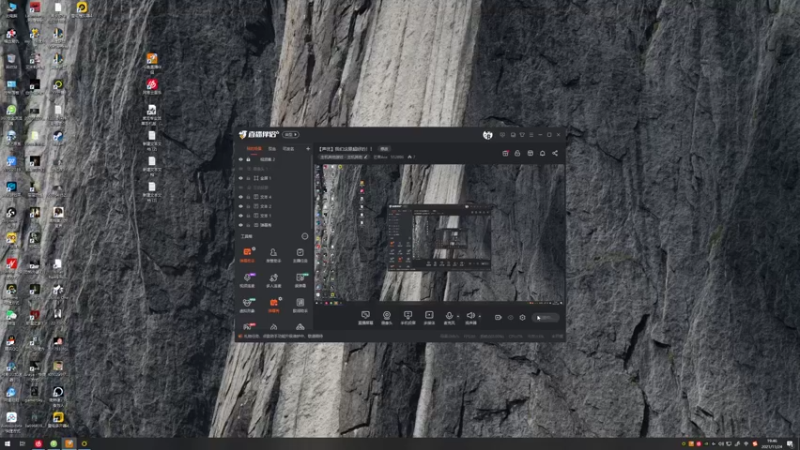Open live settings with the gear icon
The height and width of the screenshot is (450, 800).
click(522, 317)
